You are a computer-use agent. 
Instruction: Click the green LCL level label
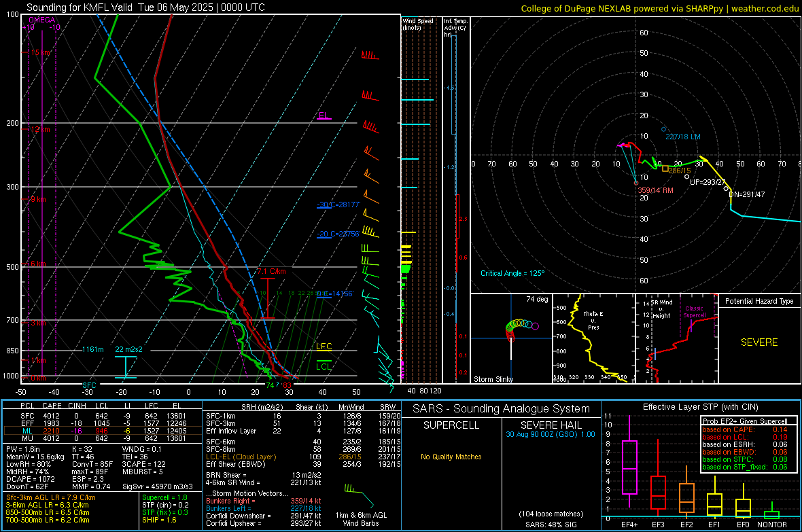tap(324, 366)
